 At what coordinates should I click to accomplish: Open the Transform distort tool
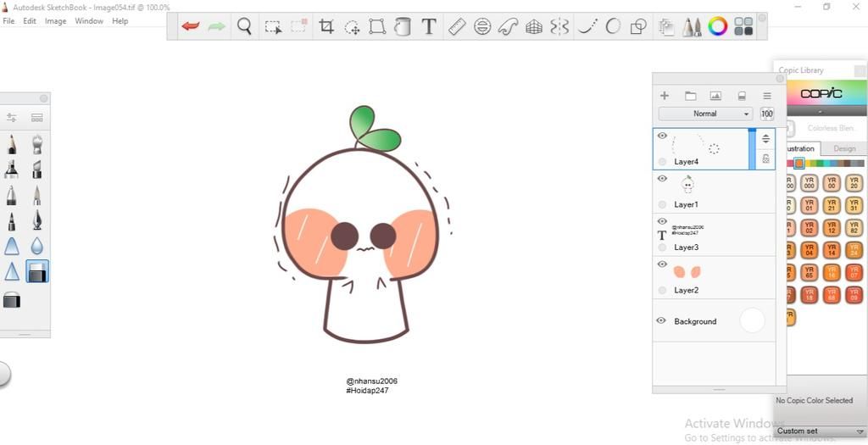click(377, 26)
